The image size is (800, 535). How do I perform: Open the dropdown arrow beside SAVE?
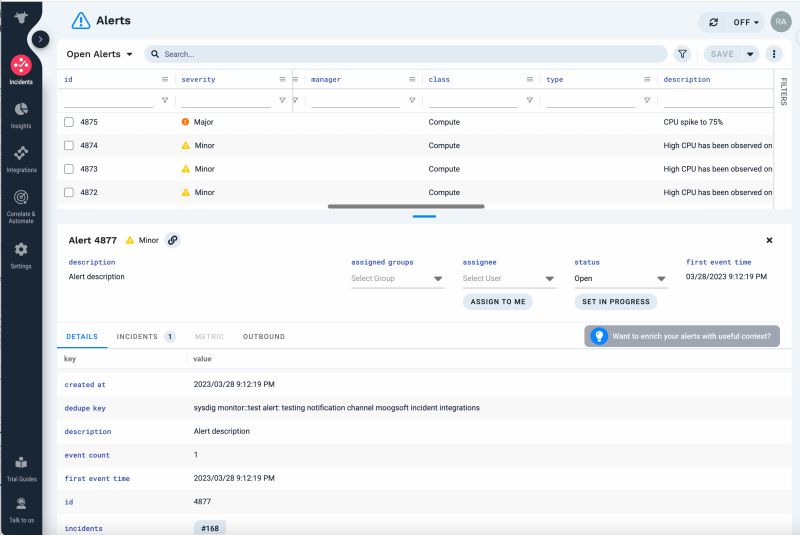(x=750, y=54)
